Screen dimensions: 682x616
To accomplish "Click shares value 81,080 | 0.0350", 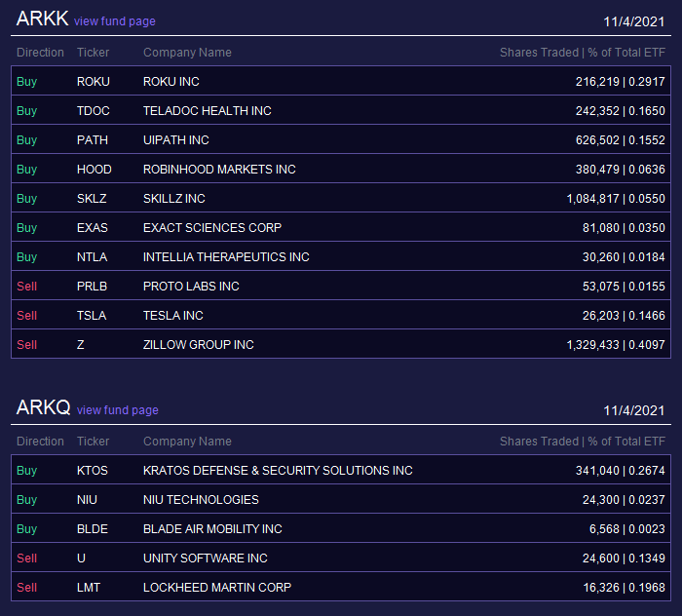I will point(624,227).
